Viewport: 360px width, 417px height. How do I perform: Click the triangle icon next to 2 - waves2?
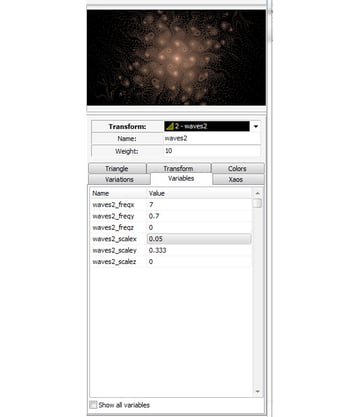click(170, 126)
